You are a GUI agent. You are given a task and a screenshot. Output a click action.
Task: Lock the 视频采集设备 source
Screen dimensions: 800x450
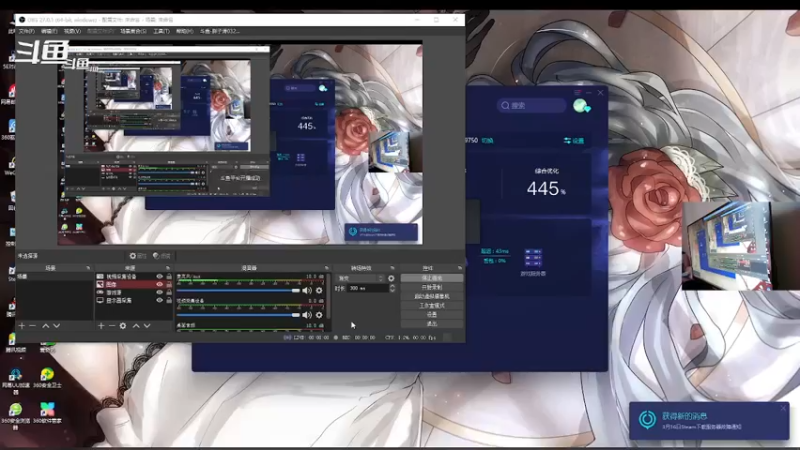click(169, 277)
